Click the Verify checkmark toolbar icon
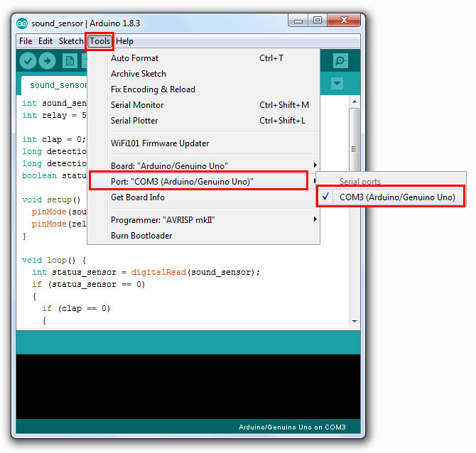This screenshot has width=476, height=453. (28, 61)
